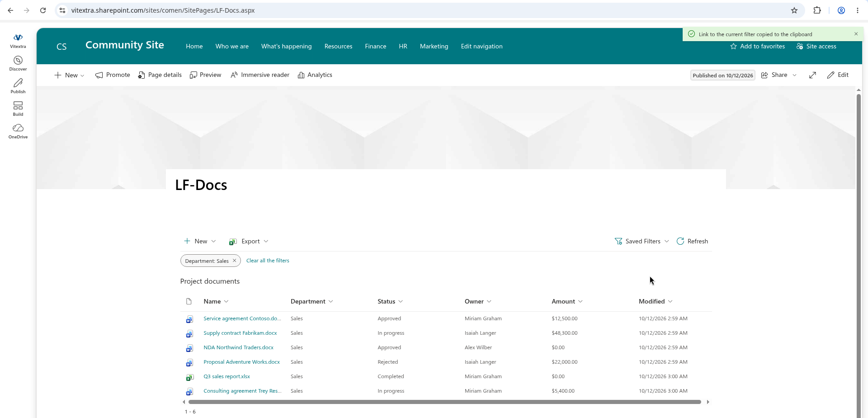The image size is (868, 418).
Task: Bookmark this page in the browser
Action: pyautogui.click(x=794, y=10)
